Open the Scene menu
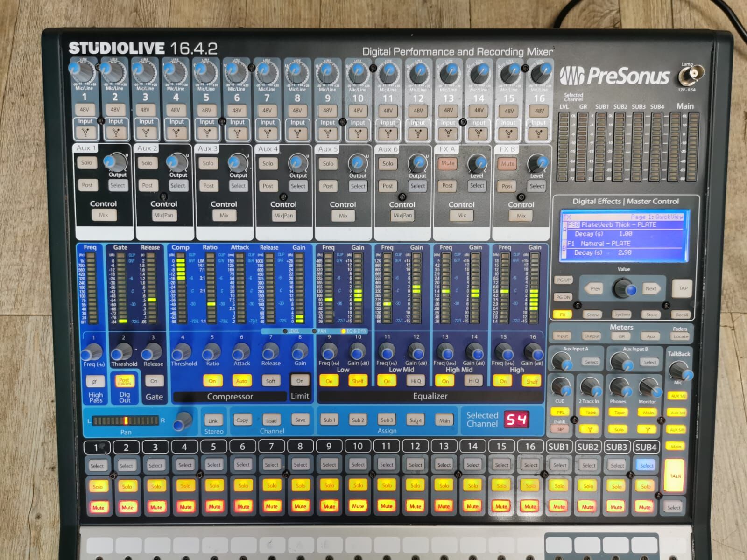Image resolution: width=747 pixels, height=560 pixels. tap(593, 315)
